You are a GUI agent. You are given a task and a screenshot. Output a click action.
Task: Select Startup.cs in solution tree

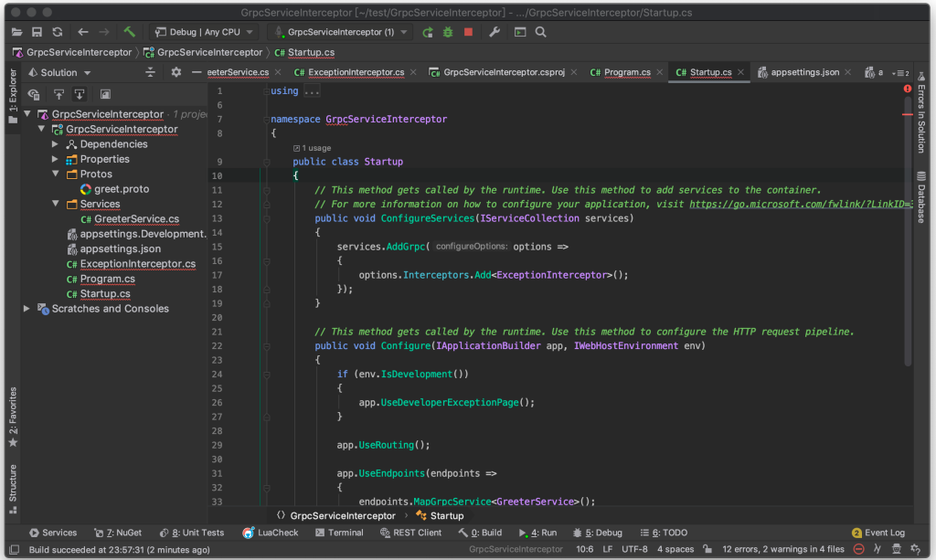(99, 293)
